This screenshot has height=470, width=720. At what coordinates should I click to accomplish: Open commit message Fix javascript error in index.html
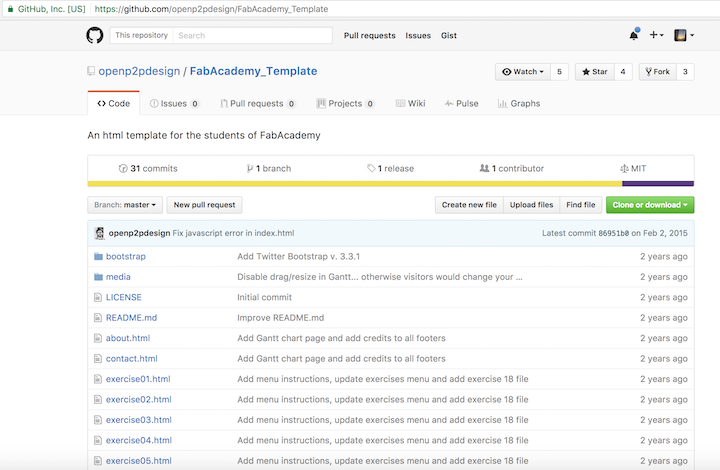[233, 233]
